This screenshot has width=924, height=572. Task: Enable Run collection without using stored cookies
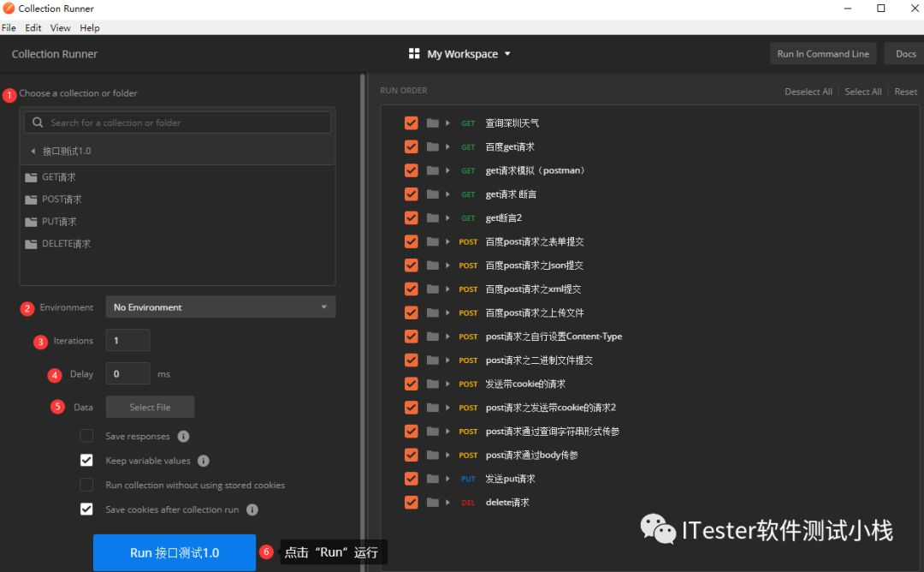[x=86, y=485]
